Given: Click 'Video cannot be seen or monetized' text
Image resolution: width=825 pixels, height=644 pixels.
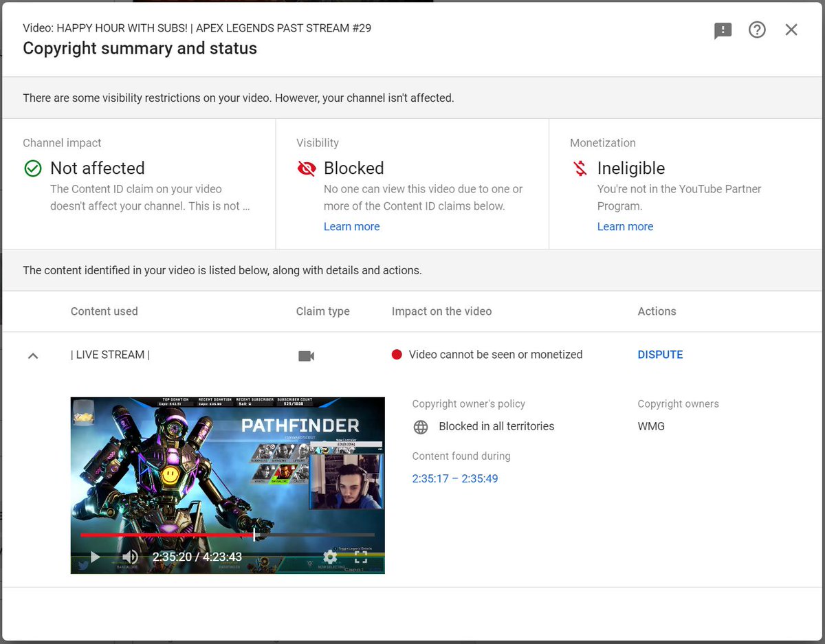Looking at the screenshot, I should point(496,355).
